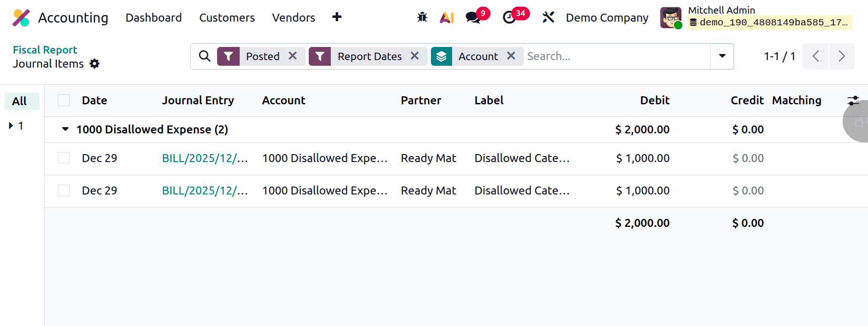Screen dimensions: 868x326
Task: Collapse the 1000 Disallowed Expense group
Action: pyautogui.click(x=65, y=129)
